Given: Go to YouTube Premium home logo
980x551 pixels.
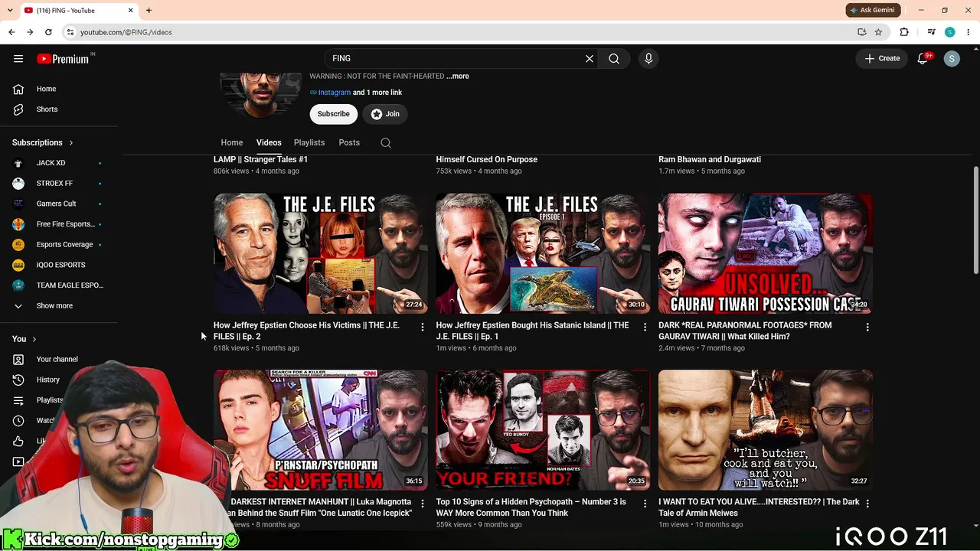Looking at the screenshot, I should [64, 59].
